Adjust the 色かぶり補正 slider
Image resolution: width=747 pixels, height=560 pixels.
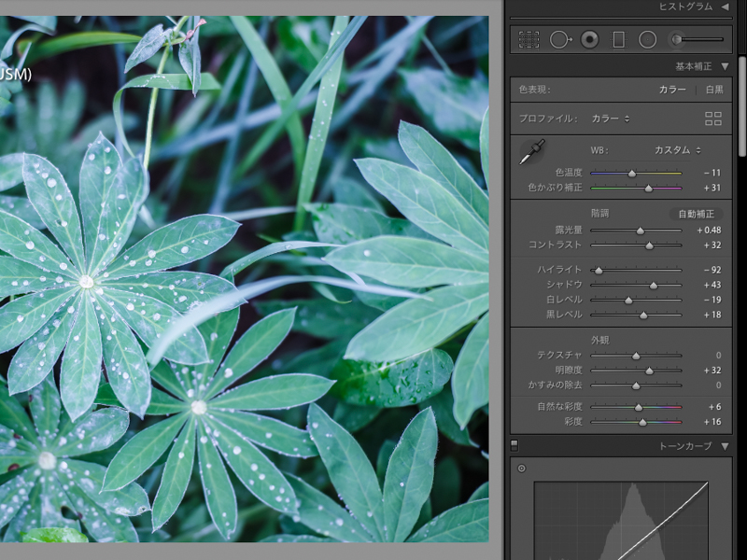tap(636, 189)
